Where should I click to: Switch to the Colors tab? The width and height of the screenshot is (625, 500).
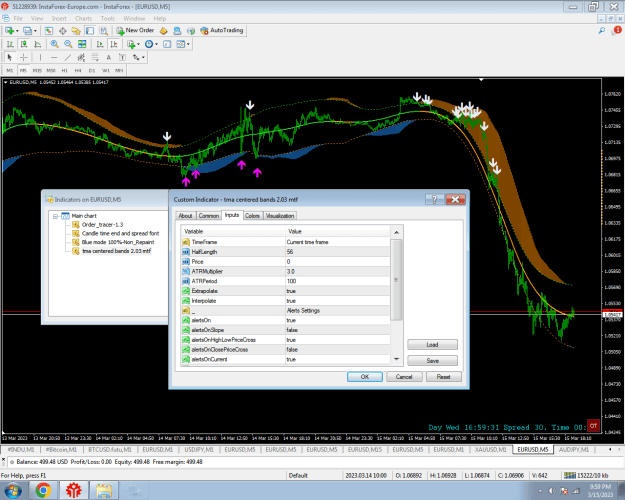(x=252, y=216)
